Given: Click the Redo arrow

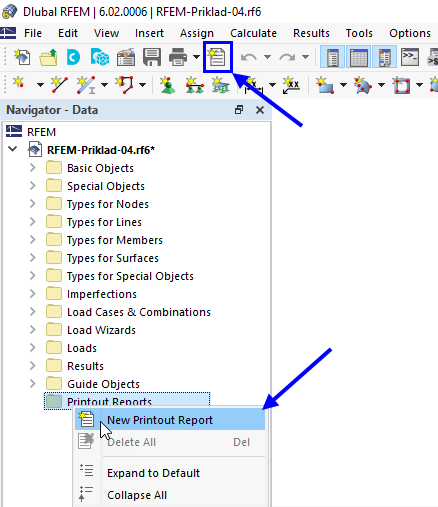Looking at the screenshot, I should point(287,57).
